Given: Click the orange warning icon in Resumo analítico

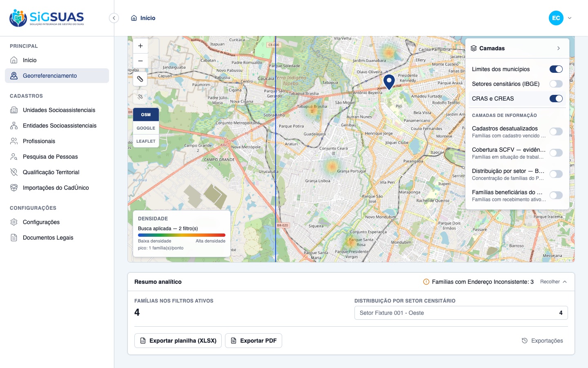Looking at the screenshot, I should [x=426, y=282].
